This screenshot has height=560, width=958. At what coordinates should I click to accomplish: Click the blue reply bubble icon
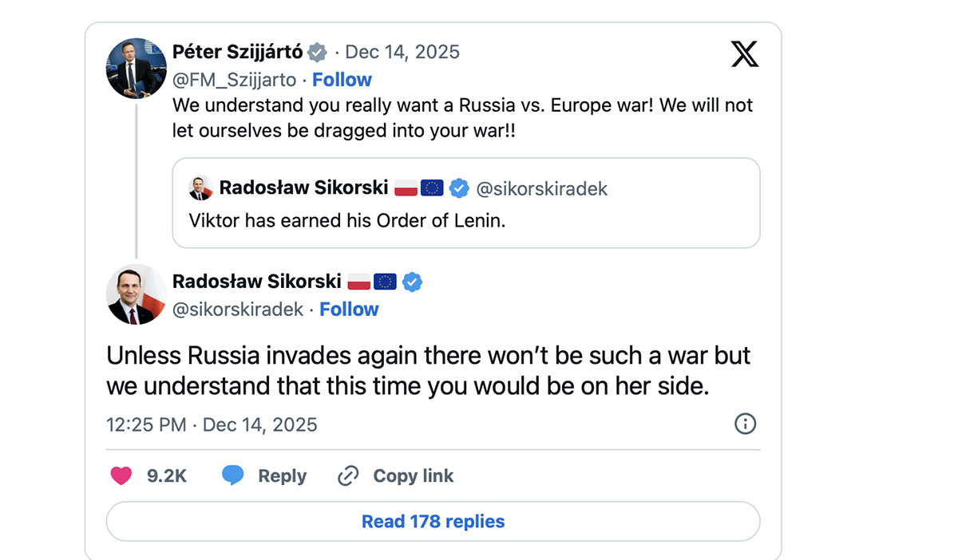[x=232, y=476]
